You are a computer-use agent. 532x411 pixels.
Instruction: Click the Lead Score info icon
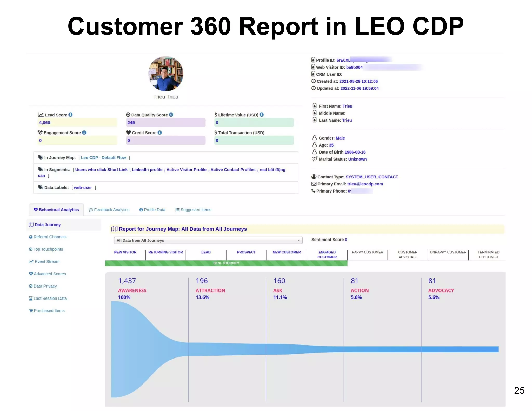(70, 115)
